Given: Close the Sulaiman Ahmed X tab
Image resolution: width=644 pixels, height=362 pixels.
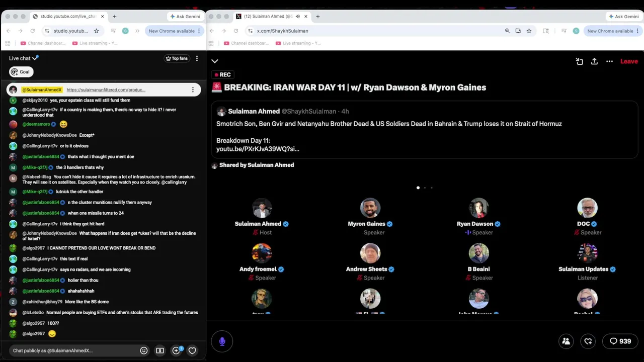Looking at the screenshot, I should pos(306,17).
